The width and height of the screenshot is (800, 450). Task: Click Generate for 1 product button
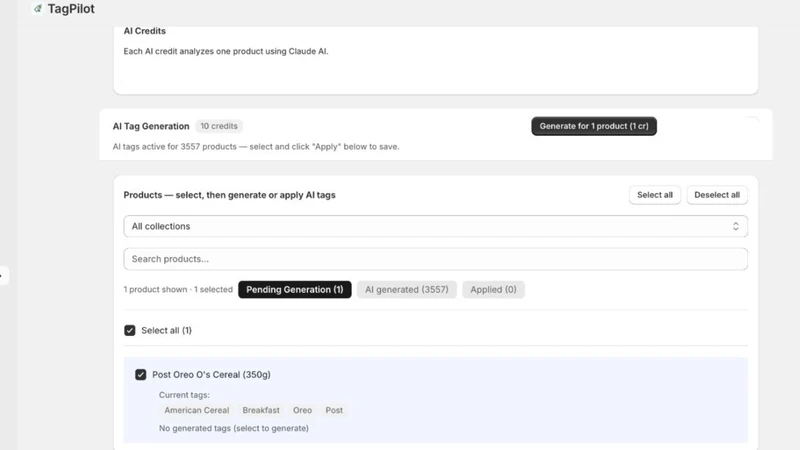(x=594, y=126)
